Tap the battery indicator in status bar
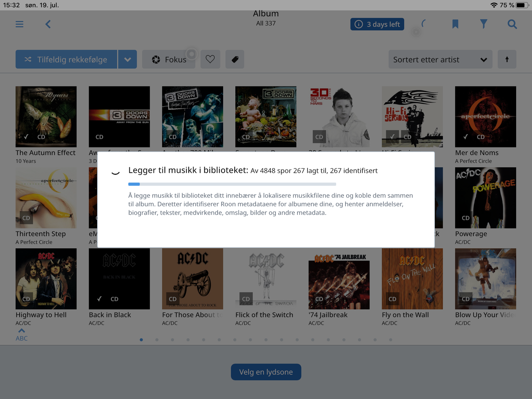This screenshot has width=532, height=399. pyautogui.click(x=522, y=5)
